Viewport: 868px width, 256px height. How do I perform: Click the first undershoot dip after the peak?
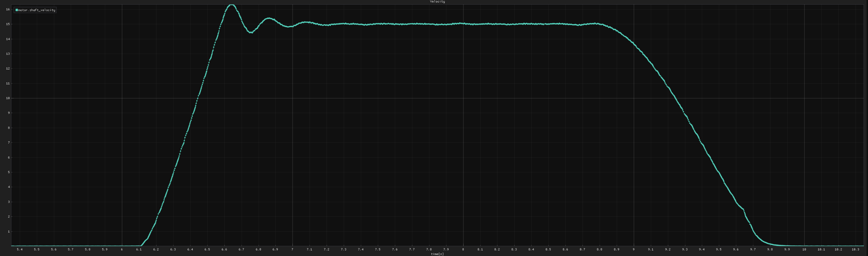pyautogui.click(x=251, y=32)
